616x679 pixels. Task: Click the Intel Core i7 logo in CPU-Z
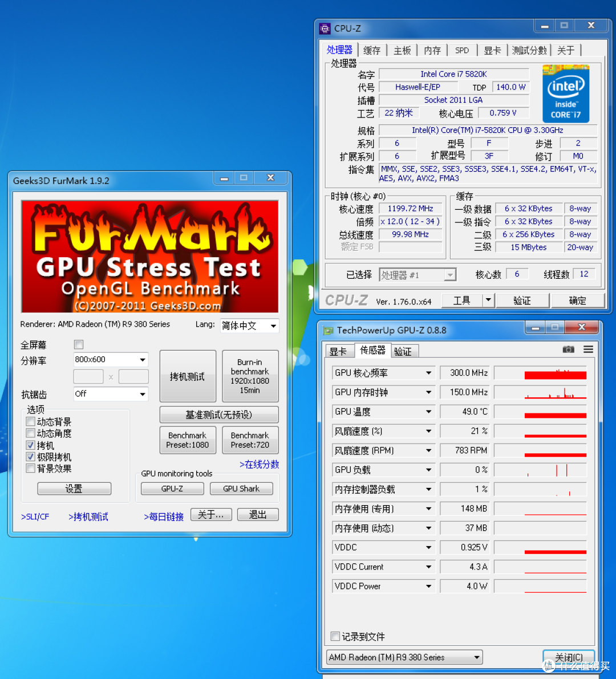(x=565, y=93)
